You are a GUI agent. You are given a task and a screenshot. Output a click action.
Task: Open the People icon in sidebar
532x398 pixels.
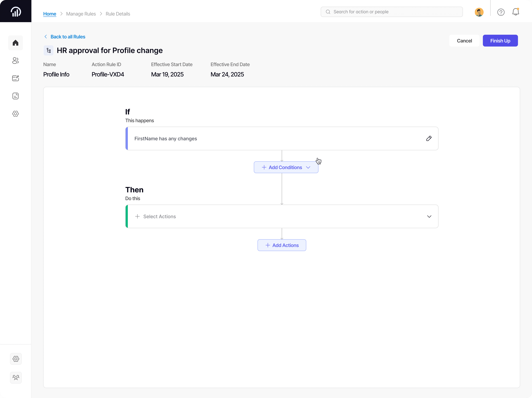coord(15,61)
